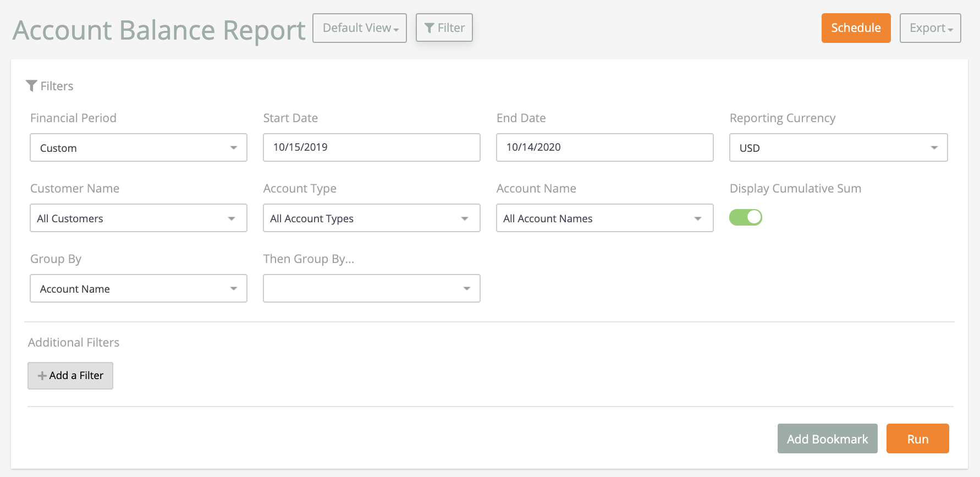Open the Group By Account Name dropdown
The image size is (980, 477).
[139, 288]
